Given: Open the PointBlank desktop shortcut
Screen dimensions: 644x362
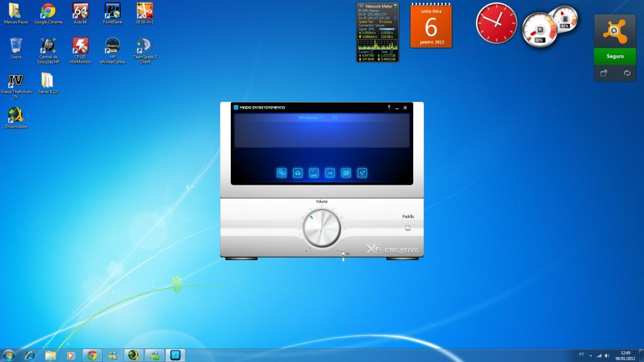Looking at the screenshot, I should pos(112,14).
